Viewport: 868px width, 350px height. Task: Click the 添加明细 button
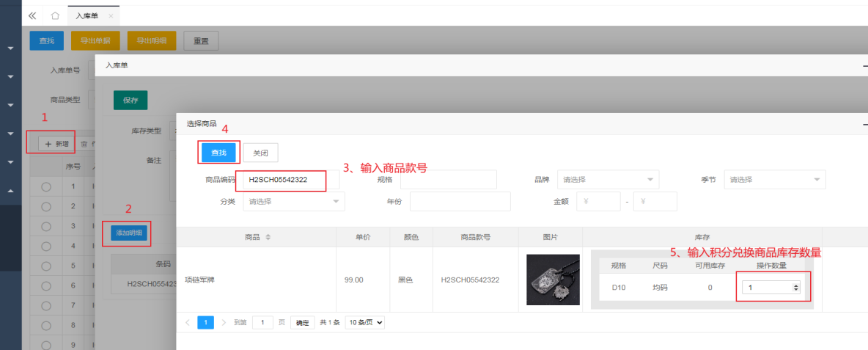128,233
